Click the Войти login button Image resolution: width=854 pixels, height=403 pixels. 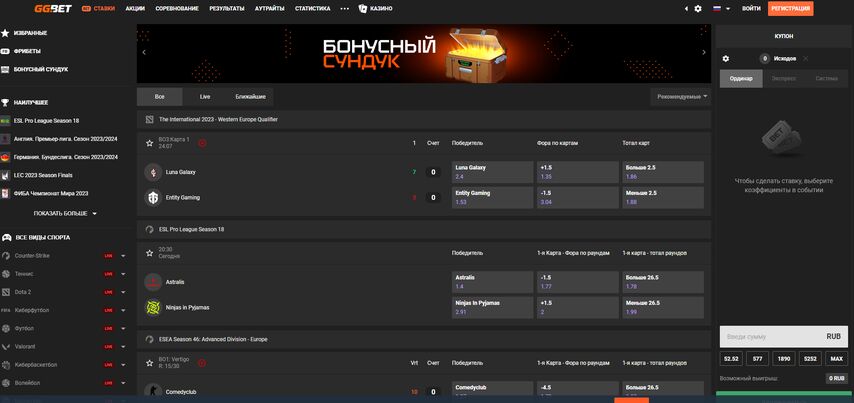(751, 9)
